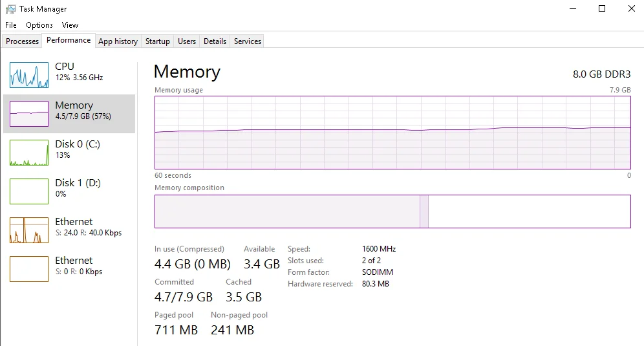Switch to the Details tab
This screenshot has width=644, height=346.
[215, 41]
